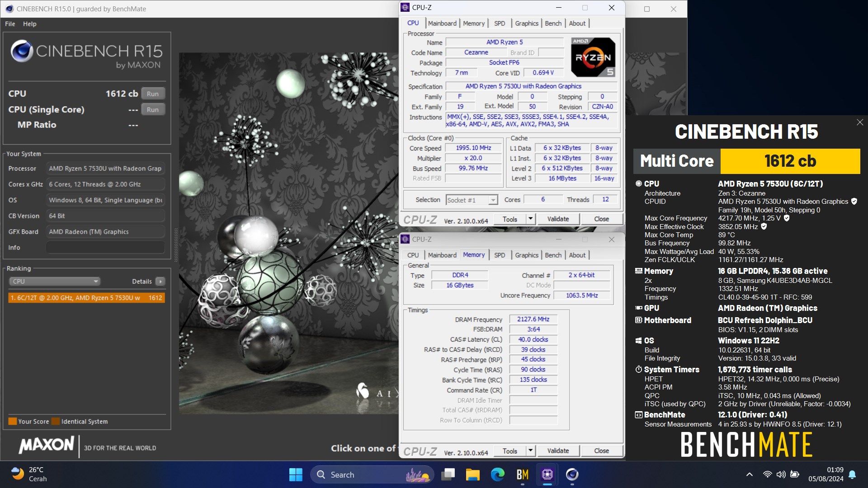Switch to Cinebench taskbar icon

click(x=572, y=474)
